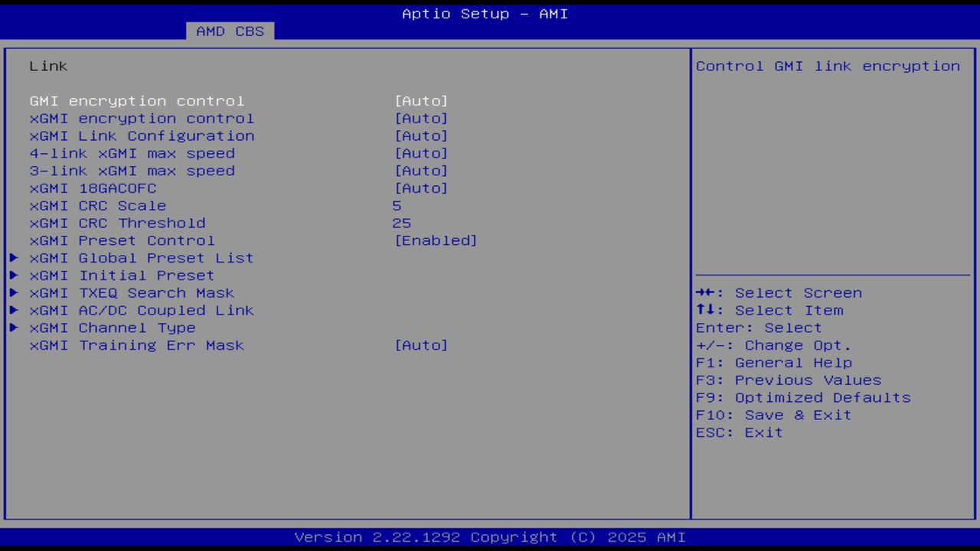Enter the xGMI Channel Type submenu

pos(113,328)
